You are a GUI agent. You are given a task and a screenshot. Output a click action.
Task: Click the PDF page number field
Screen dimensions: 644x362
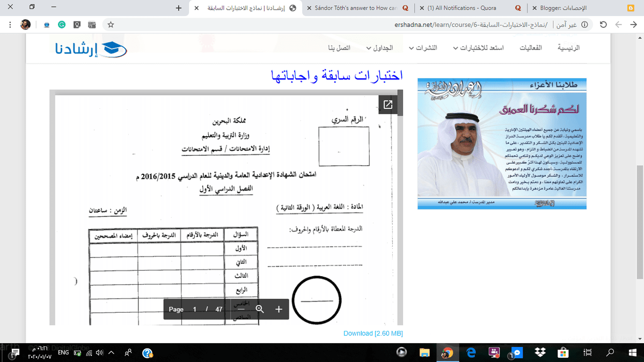tap(195, 309)
